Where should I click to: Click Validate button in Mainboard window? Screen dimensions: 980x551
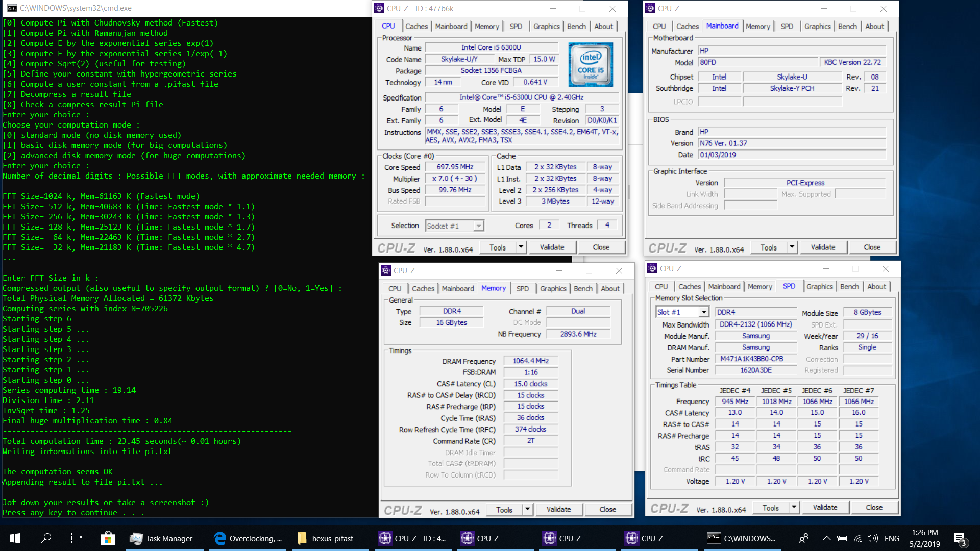[823, 247]
